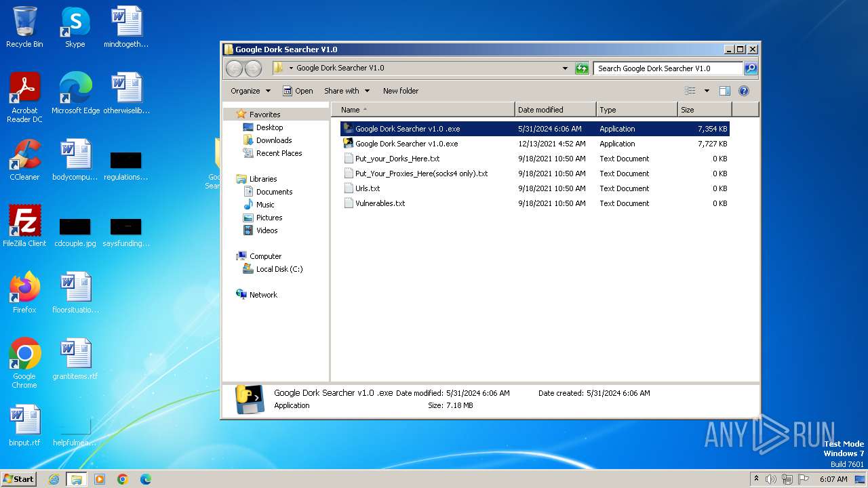Click the Back navigation arrow in Explorer
The height and width of the screenshot is (488, 868).
(x=234, y=68)
